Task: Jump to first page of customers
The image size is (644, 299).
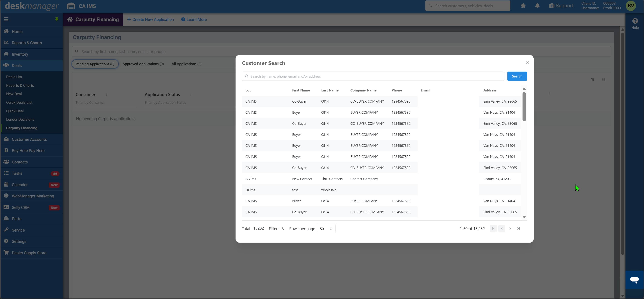Action: click(493, 229)
